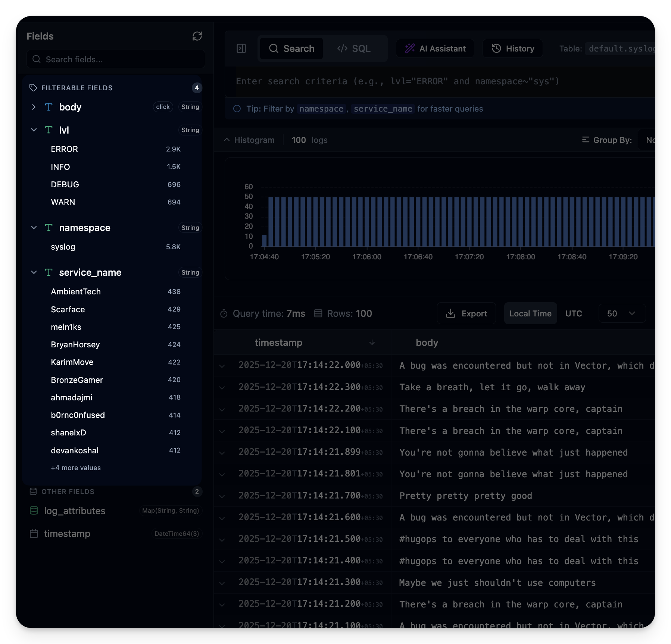The height and width of the screenshot is (644, 671).
Task: Switch time display to Local Time
Action: [530, 313]
